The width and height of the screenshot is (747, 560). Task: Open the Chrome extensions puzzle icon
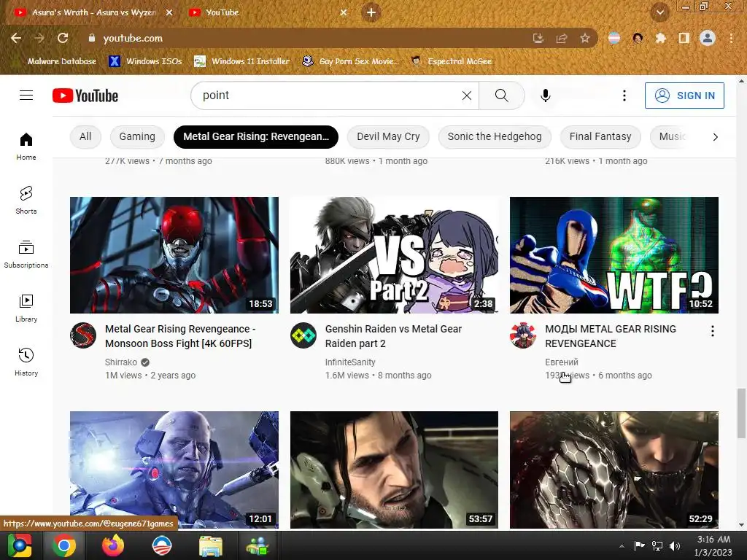(x=660, y=38)
